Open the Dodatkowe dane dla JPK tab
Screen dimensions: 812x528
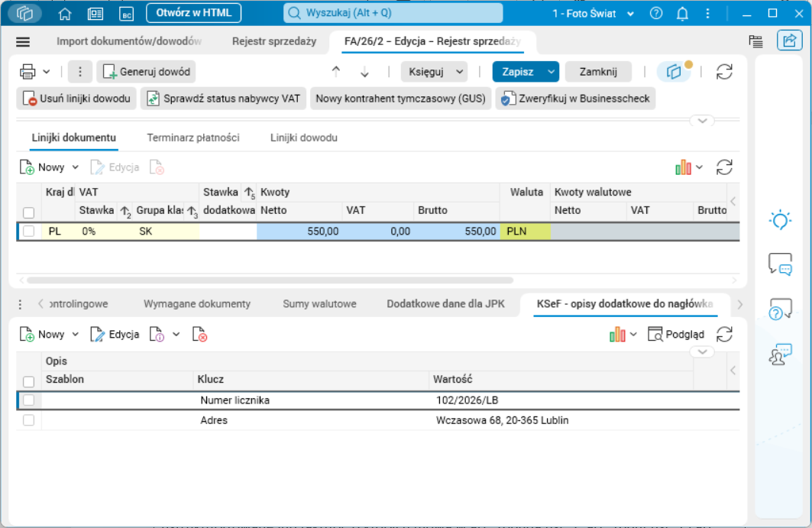pyautogui.click(x=445, y=303)
